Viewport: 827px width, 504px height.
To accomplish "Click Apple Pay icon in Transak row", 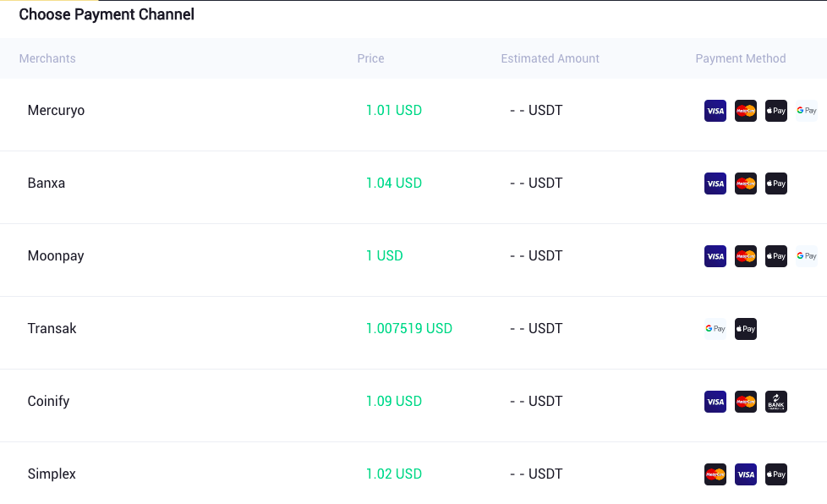I will click(745, 329).
